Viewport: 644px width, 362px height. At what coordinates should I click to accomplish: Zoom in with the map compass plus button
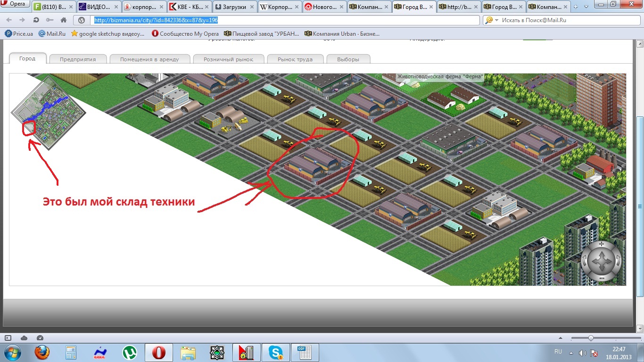click(601, 244)
